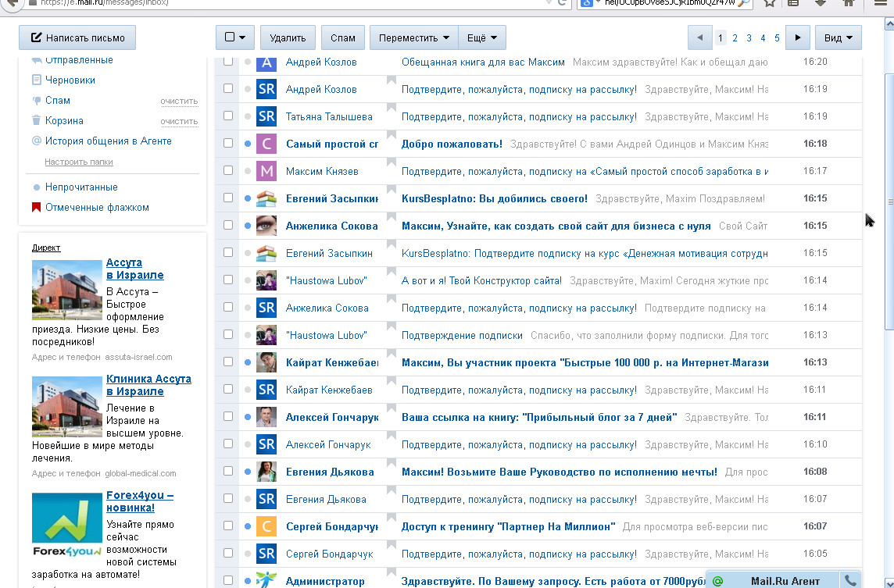Go to page 2 of inbox
This screenshot has width=894, height=588.
(x=735, y=38)
